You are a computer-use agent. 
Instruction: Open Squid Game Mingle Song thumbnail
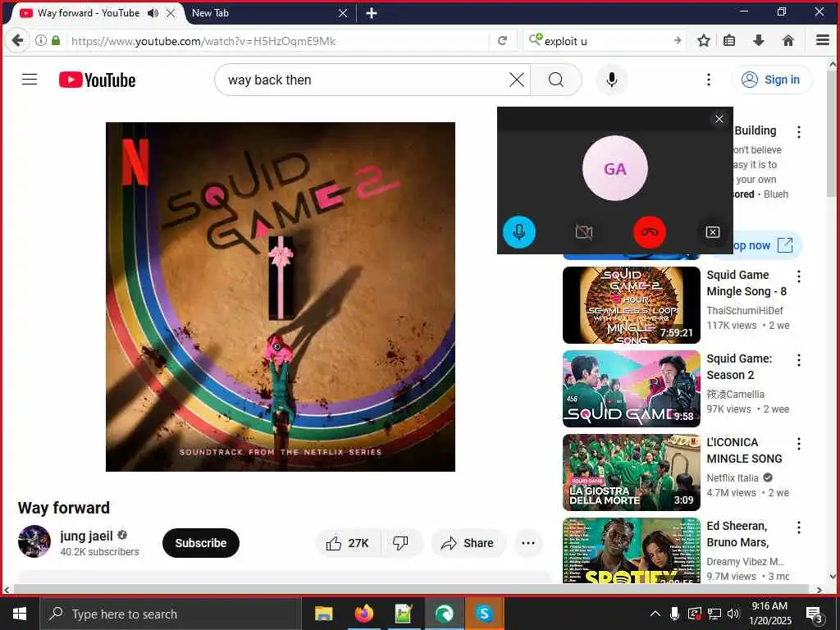click(x=632, y=305)
